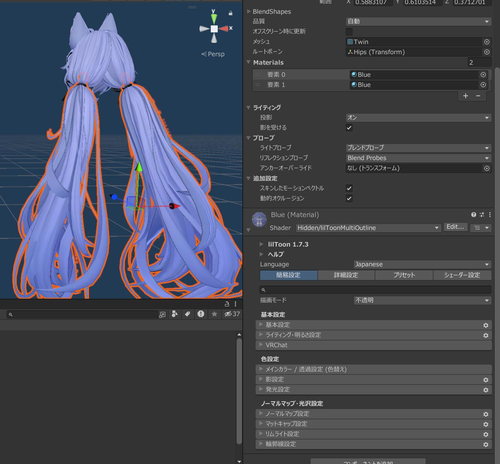Viewport: 500px width, 464px height.
Task: Open the gear menu for 影設定 section
Action: pyautogui.click(x=486, y=380)
